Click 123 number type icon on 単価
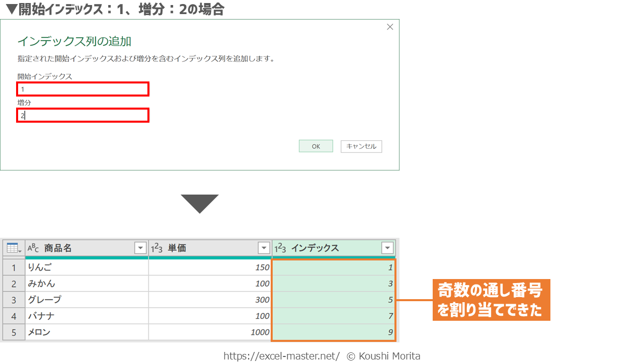 156,248
